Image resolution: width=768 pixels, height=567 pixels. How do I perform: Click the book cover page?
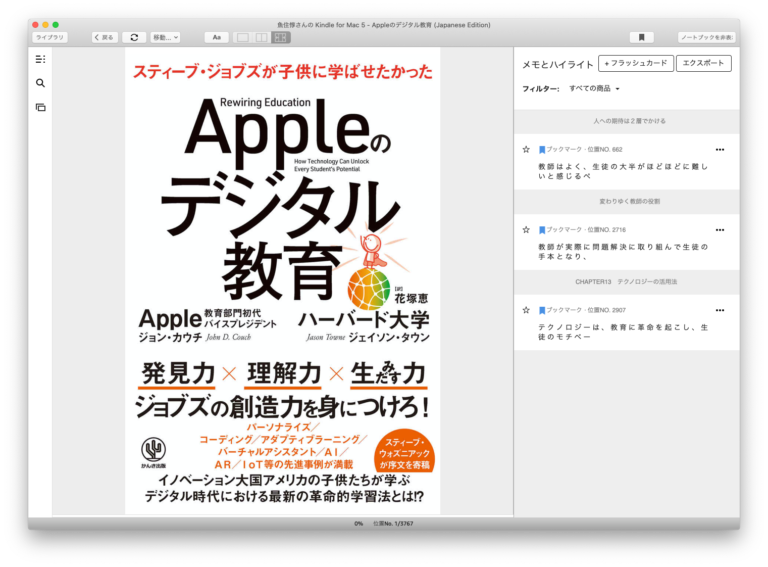pyautogui.click(x=283, y=281)
